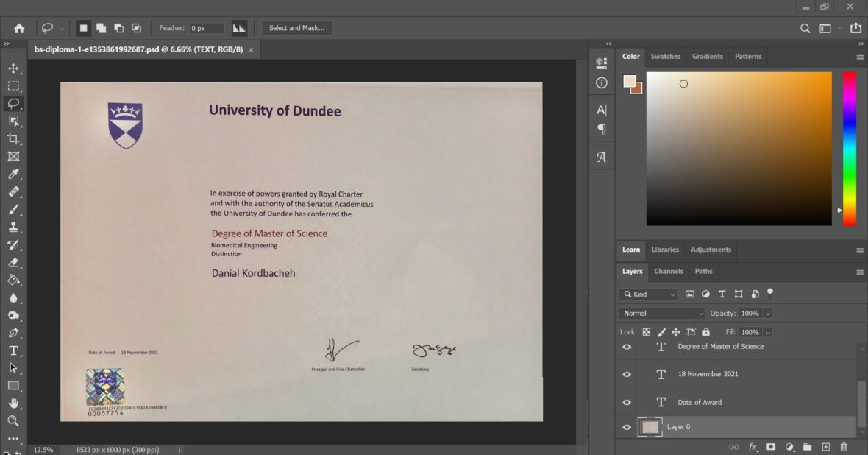868x455 pixels.
Task: Open the Normal blend mode dropdown
Action: (x=662, y=313)
